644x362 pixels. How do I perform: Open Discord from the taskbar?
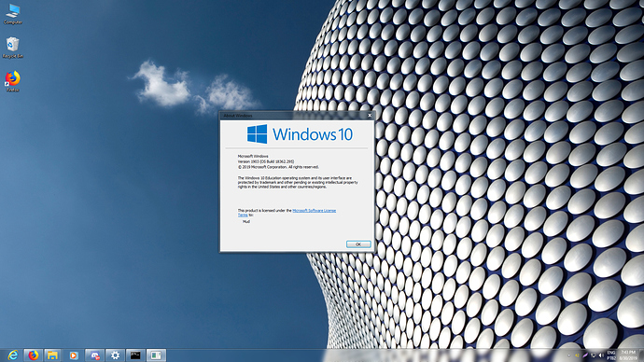(94, 355)
